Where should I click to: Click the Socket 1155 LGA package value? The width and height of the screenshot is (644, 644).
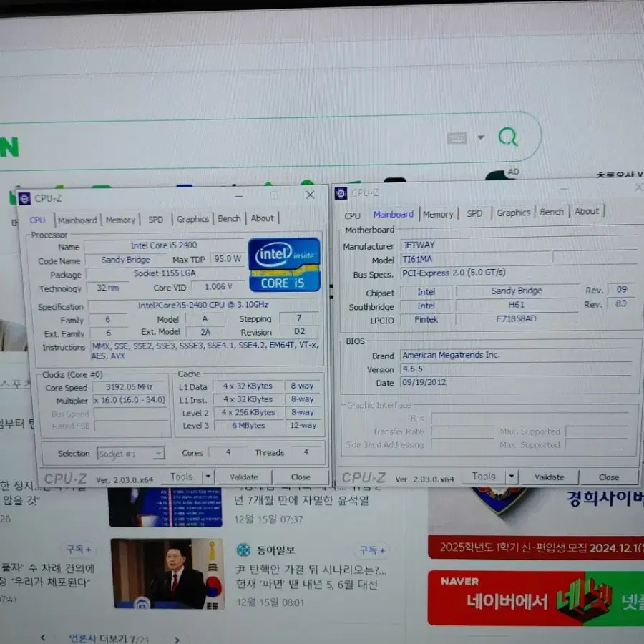point(165,273)
